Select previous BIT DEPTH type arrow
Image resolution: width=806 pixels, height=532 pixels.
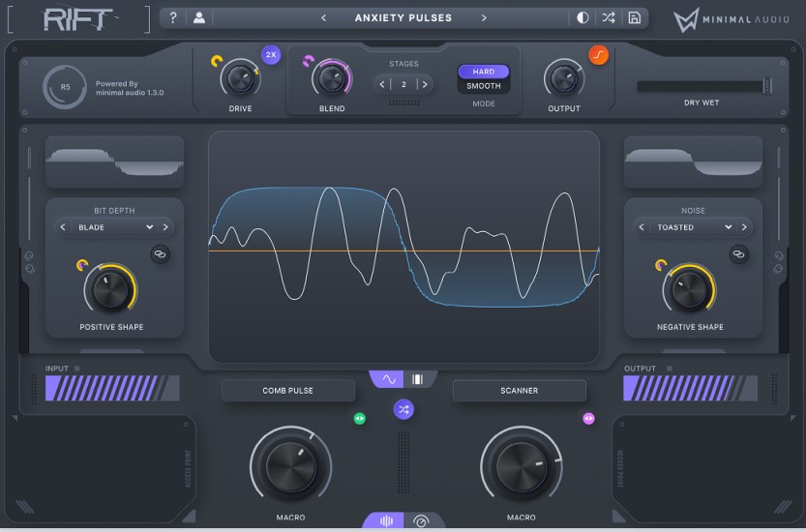[x=63, y=227]
